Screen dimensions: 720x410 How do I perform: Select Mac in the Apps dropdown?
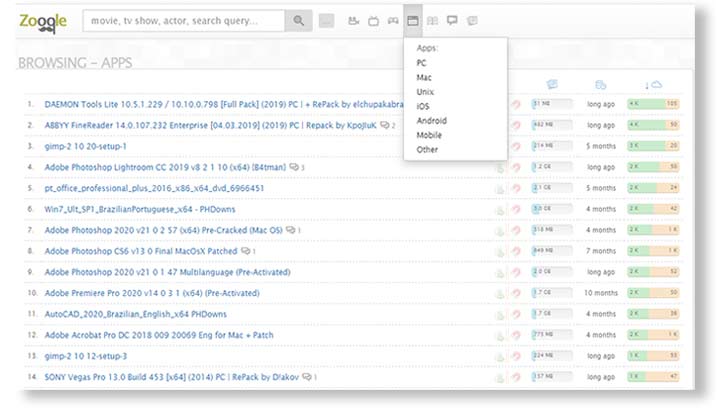(424, 77)
